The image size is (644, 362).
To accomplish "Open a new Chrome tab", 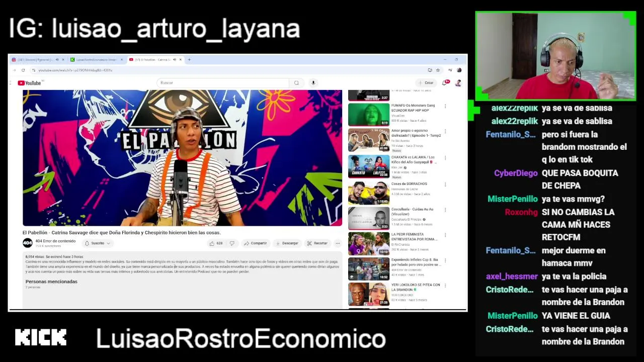I will (x=189, y=60).
